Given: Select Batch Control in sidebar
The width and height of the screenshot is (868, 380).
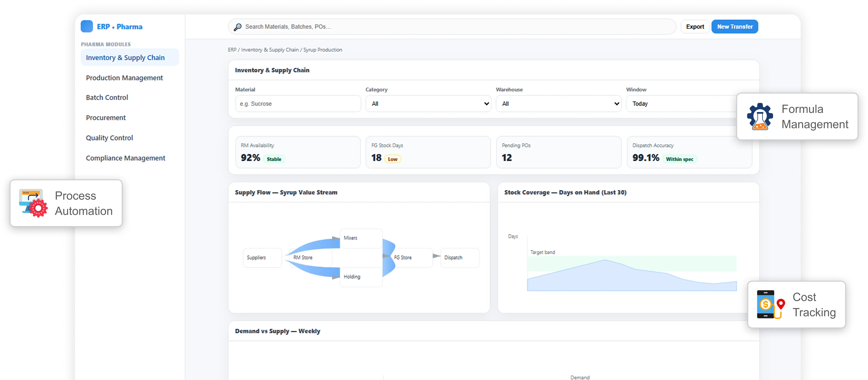Looking at the screenshot, I should coord(107,98).
